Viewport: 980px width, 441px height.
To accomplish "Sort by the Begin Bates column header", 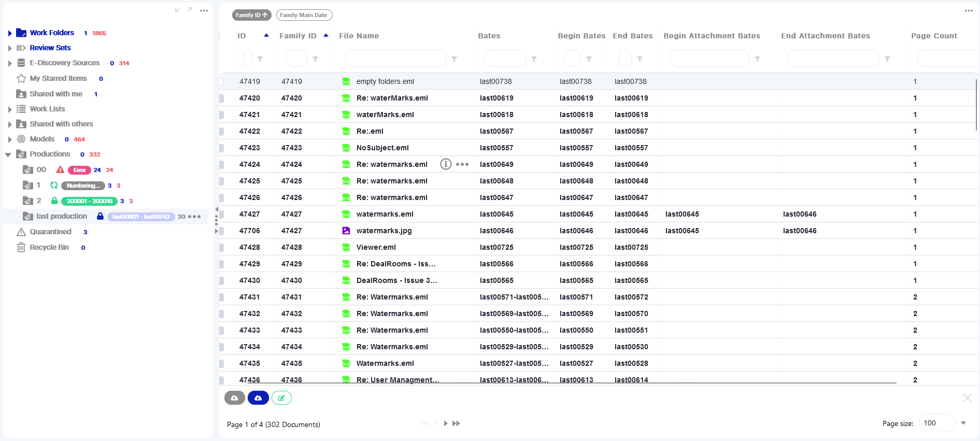I will [x=581, y=36].
